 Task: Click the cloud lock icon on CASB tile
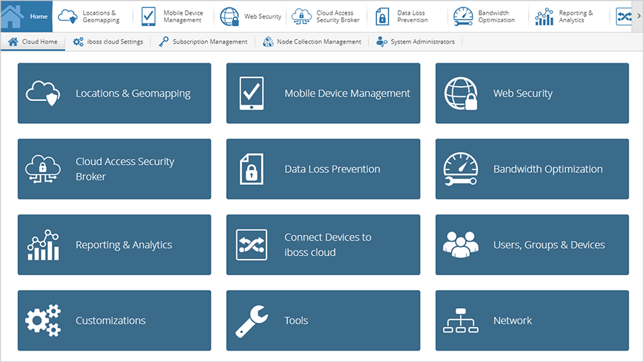pos(43,169)
